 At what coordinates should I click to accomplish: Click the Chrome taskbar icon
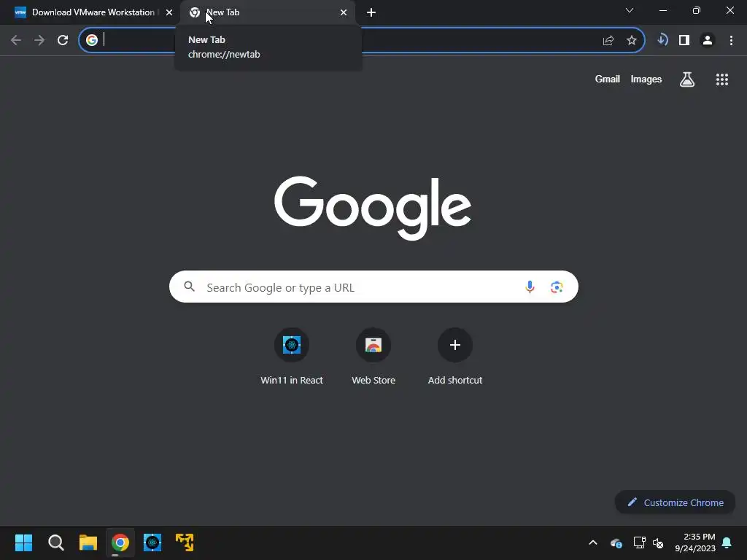pyautogui.click(x=120, y=542)
